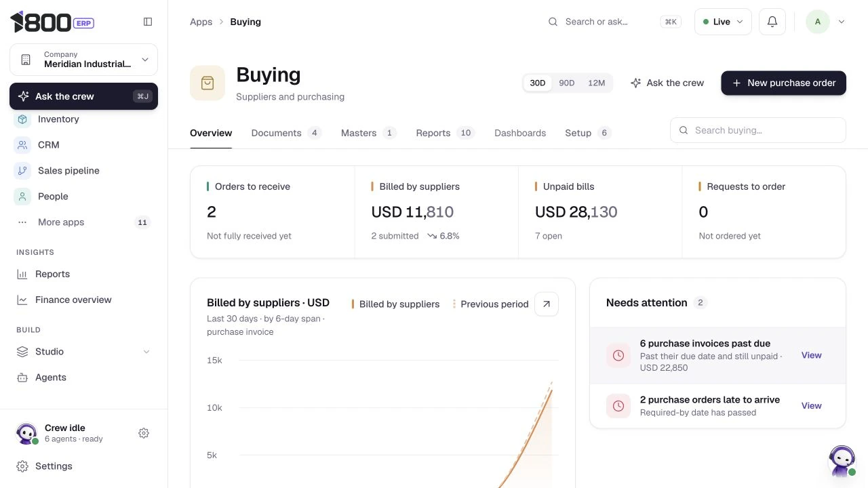868x488 pixels.
Task: Click the Search buying input field
Action: pyautogui.click(x=758, y=130)
